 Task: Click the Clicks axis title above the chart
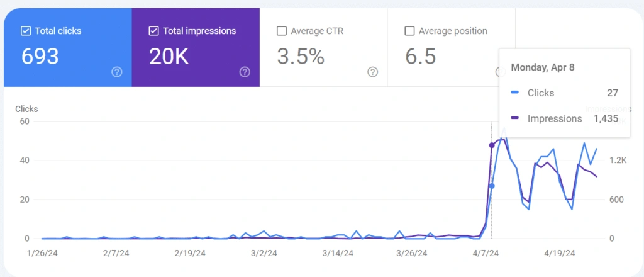tap(26, 110)
